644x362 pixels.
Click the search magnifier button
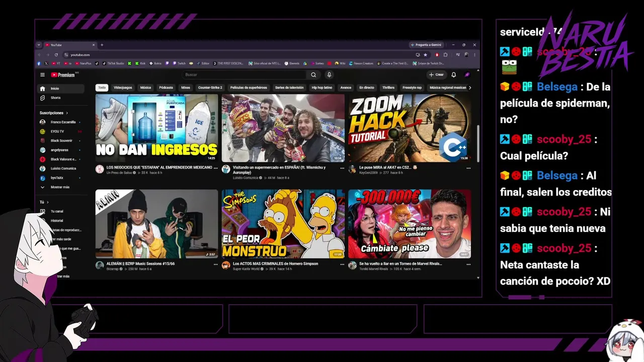(x=313, y=75)
